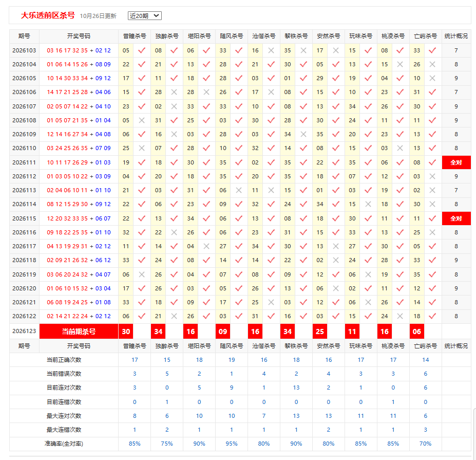This screenshot has width=476, height=460.
Task: Click the 最大连对次数 row label
Action: click(x=64, y=416)
